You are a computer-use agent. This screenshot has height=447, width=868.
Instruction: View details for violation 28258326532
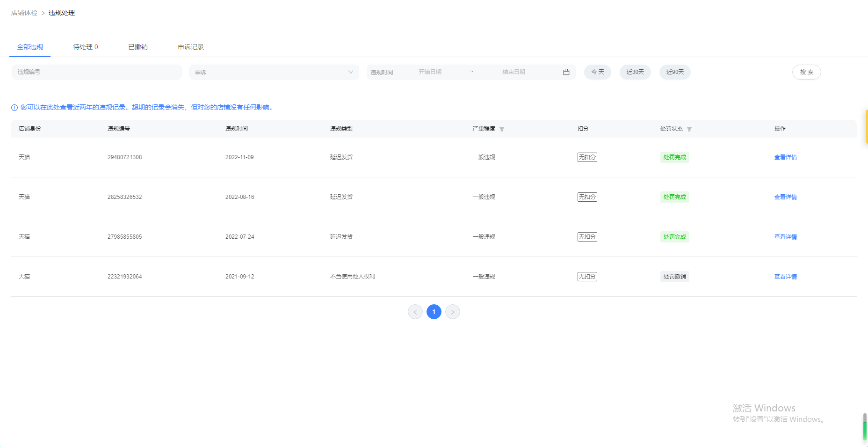pyautogui.click(x=786, y=197)
